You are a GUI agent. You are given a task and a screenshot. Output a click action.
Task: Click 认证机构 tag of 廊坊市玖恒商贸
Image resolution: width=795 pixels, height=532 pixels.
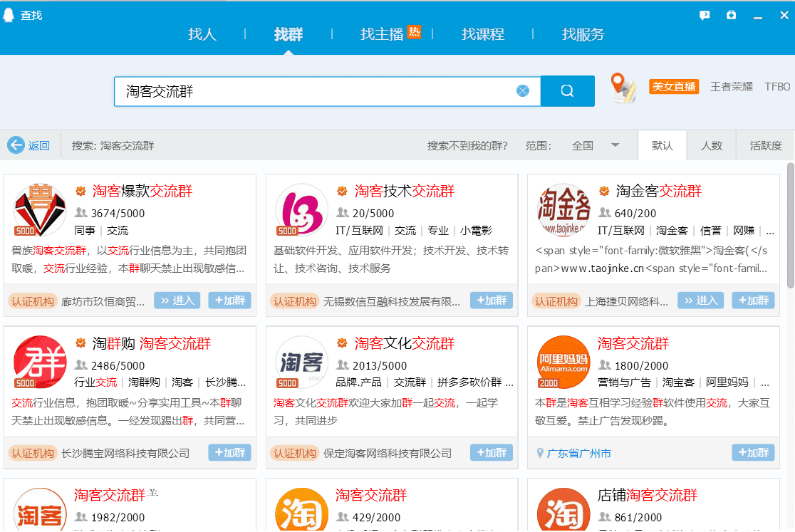[33, 301]
